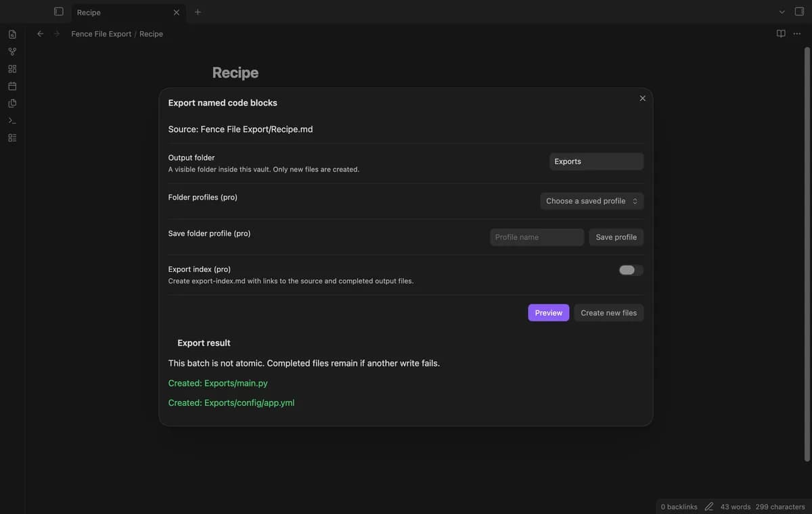Viewport: 812px width, 514px height.
Task: Add a new tab with plus icon
Action: [x=198, y=12]
